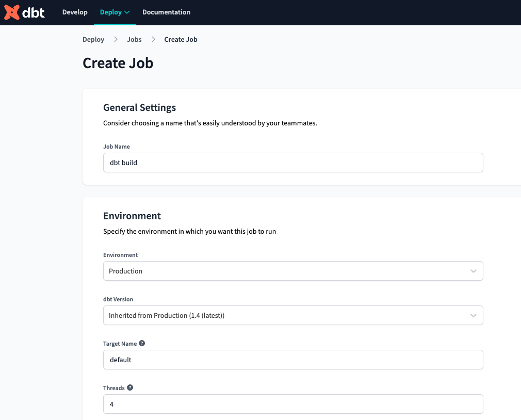The width and height of the screenshot is (521, 420).
Task: Open the Deploy menu
Action: tap(115, 12)
